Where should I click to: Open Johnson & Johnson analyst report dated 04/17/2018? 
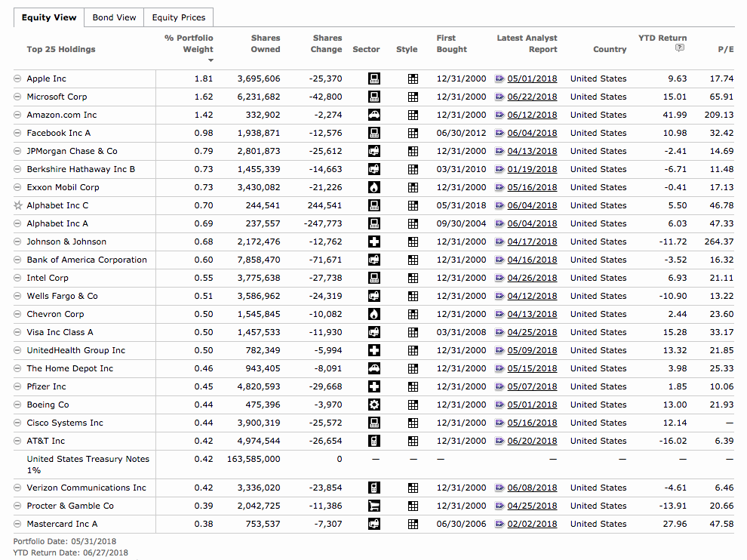(x=532, y=242)
